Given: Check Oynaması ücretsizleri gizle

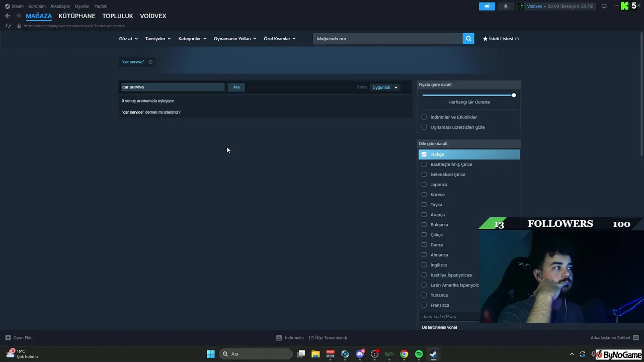Looking at the screenshot, I should [x=424, y=127].
